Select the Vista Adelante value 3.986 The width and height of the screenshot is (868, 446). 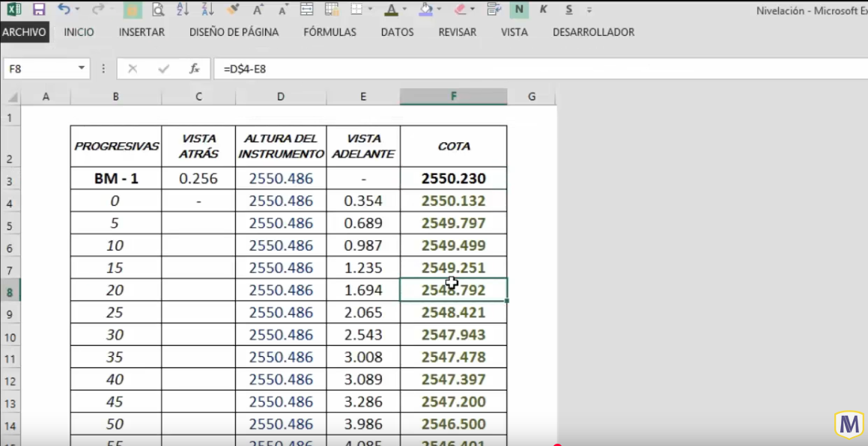(x=363, y=424)
